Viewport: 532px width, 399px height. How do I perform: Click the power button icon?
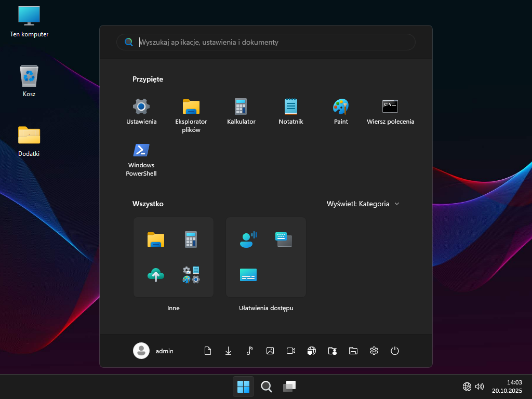pos(395,351)
